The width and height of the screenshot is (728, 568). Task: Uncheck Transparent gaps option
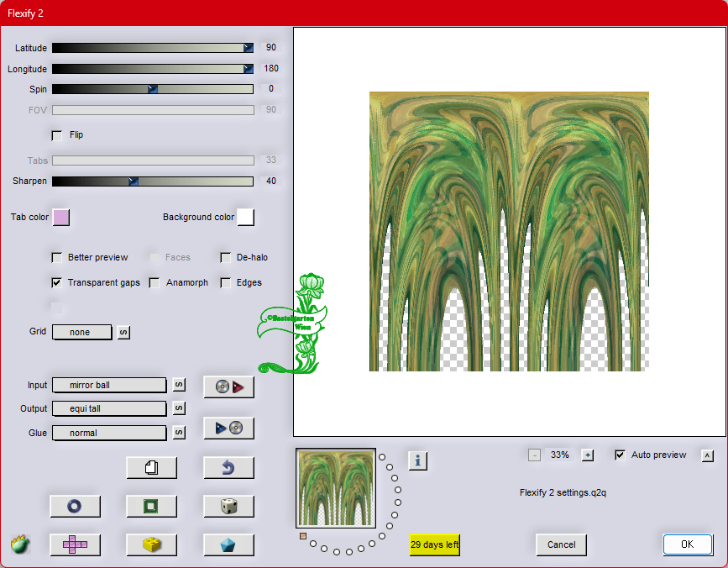pyautogui.click(x=57, y=283)
